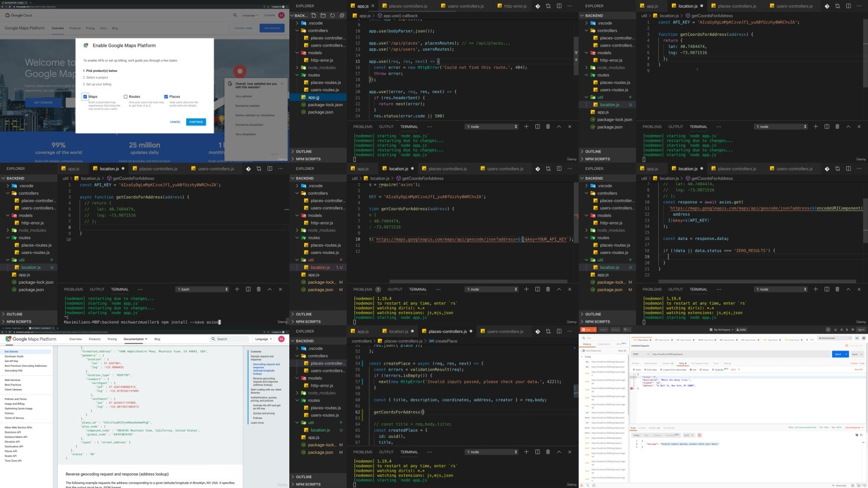Open a new request tab with the plus icon in Postman
The image size is (868, 488).
(807, 340)
